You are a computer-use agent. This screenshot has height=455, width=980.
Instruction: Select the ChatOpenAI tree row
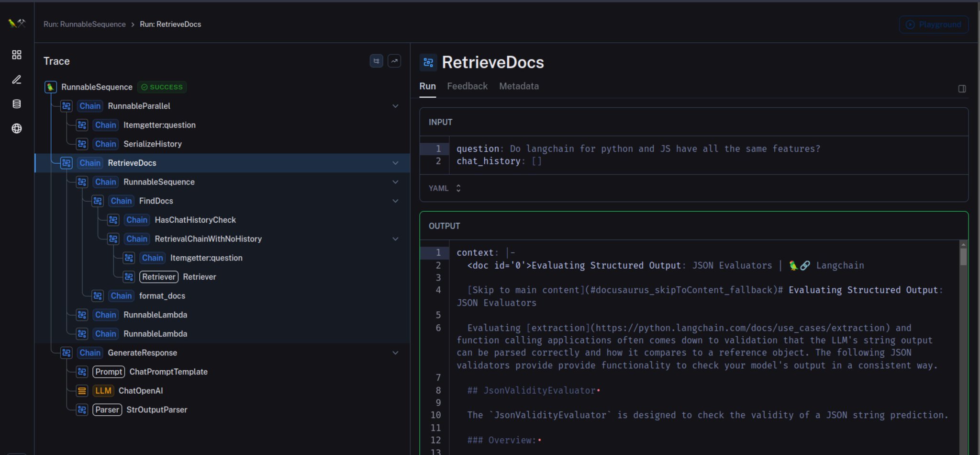pos(223,391)
